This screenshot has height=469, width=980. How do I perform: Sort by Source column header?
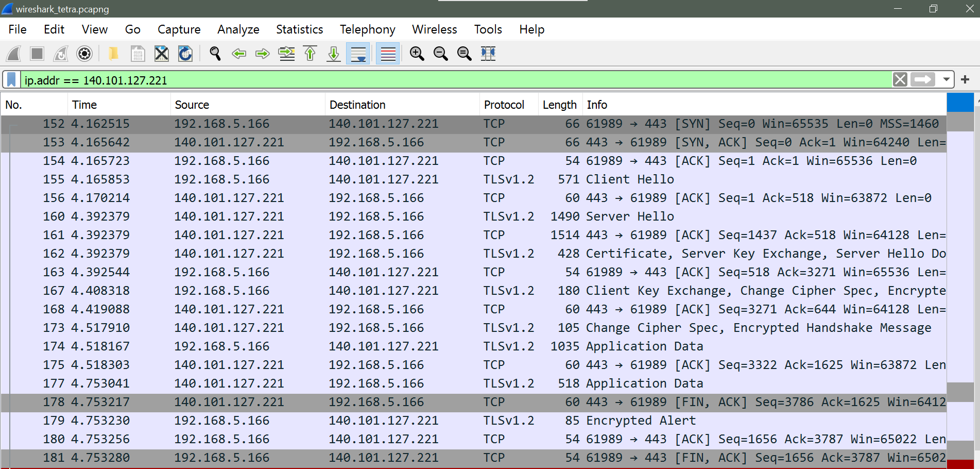point(248,105)
